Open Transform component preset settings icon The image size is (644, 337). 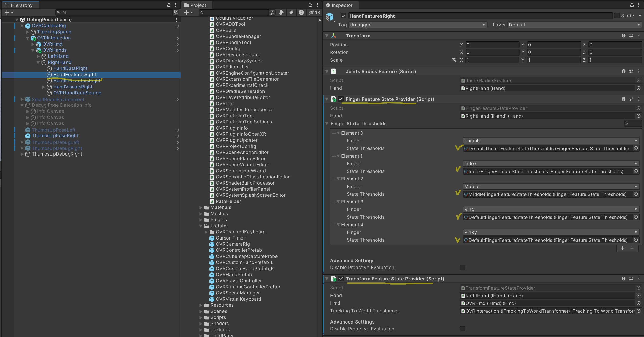pyautogui.click(x=631, y=36)
